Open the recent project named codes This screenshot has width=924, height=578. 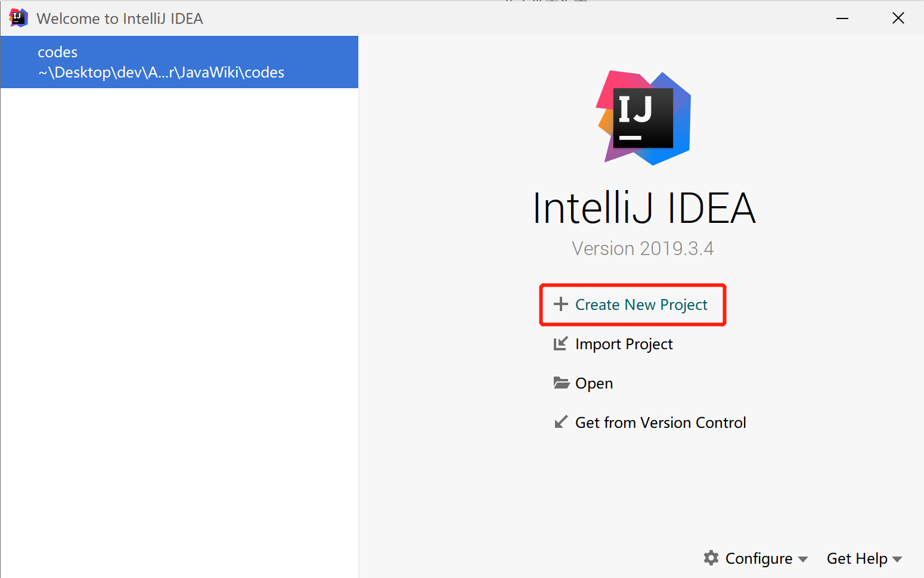tap(58, 52)
